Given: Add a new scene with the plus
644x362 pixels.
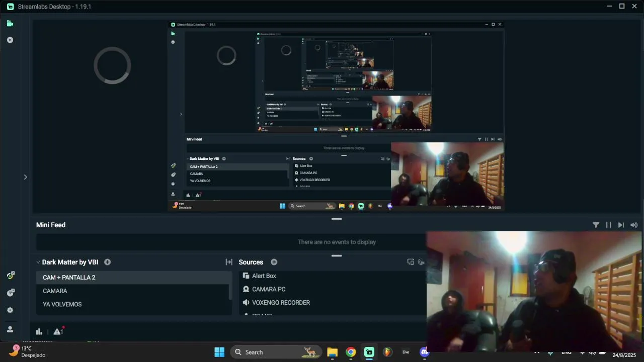Looking at the screenshot, I should [107, 262].
